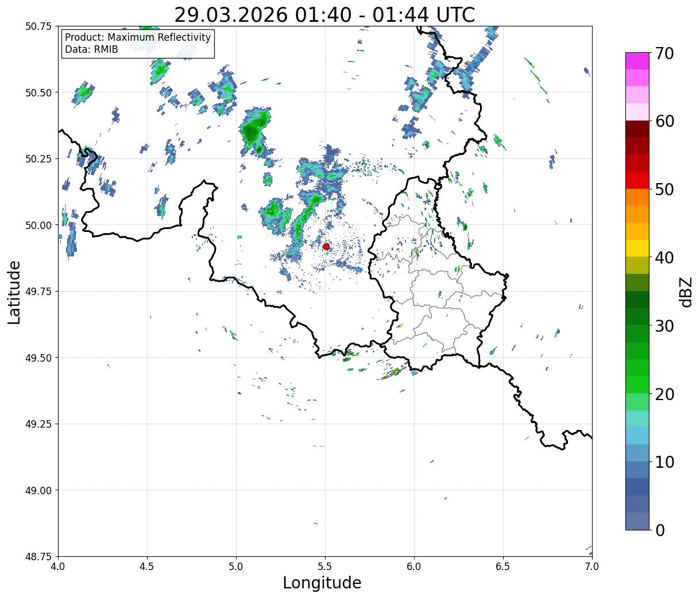Click the yellow 40 dBZ color band
Viewport: 700px width, 597px height.
(x=637, y=249)
